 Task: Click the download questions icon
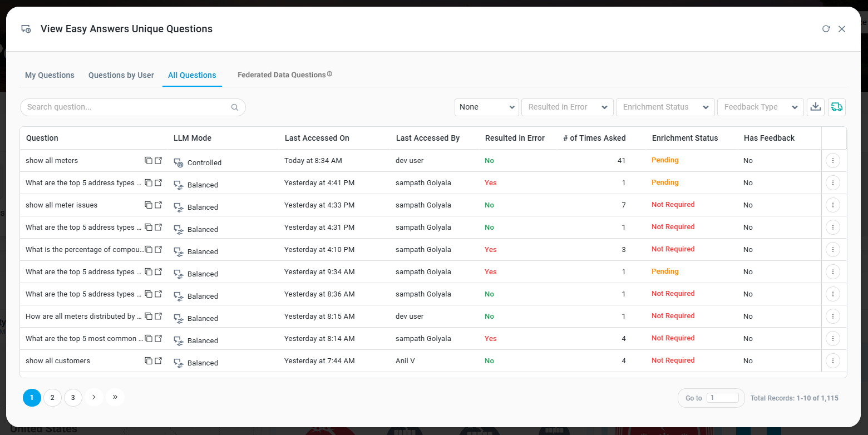coord(816,107)
